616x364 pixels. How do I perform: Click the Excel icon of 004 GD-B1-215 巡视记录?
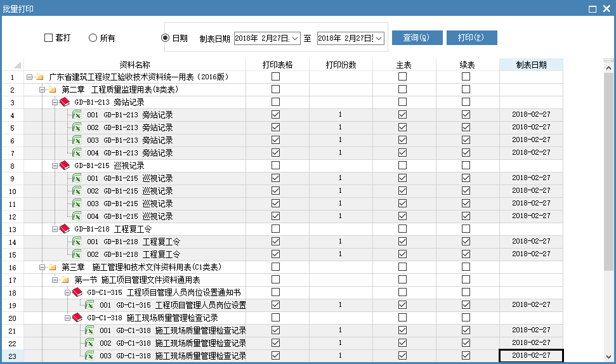click(77, 216)
